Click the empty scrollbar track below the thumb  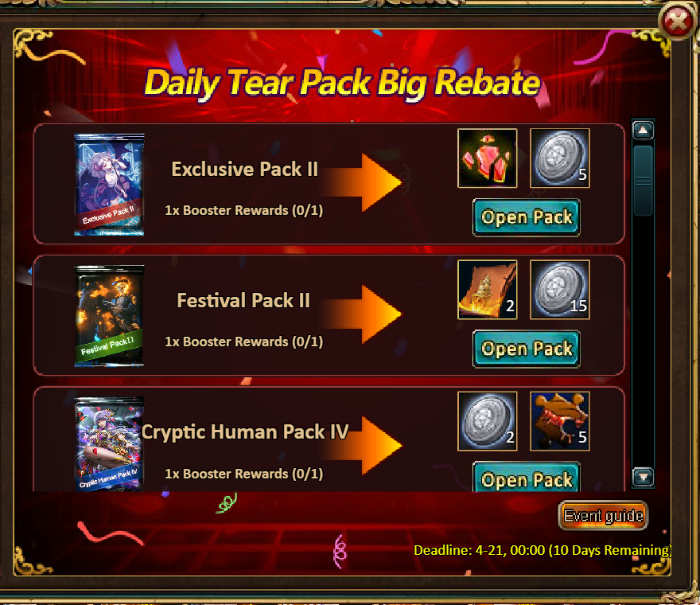643,342
